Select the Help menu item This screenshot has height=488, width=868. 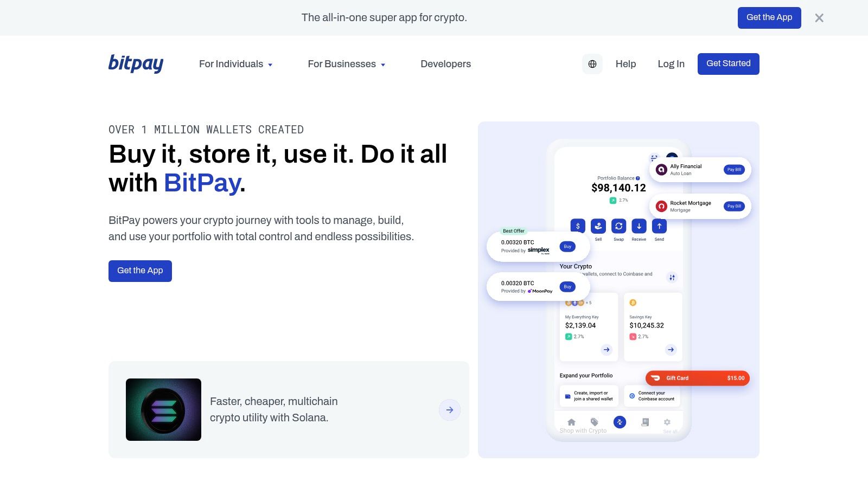coord(626,64)
